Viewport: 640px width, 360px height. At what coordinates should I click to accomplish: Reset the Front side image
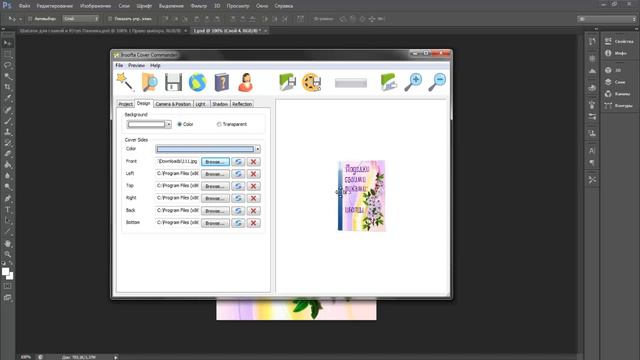pyautogui.click(x=238, y=162)
